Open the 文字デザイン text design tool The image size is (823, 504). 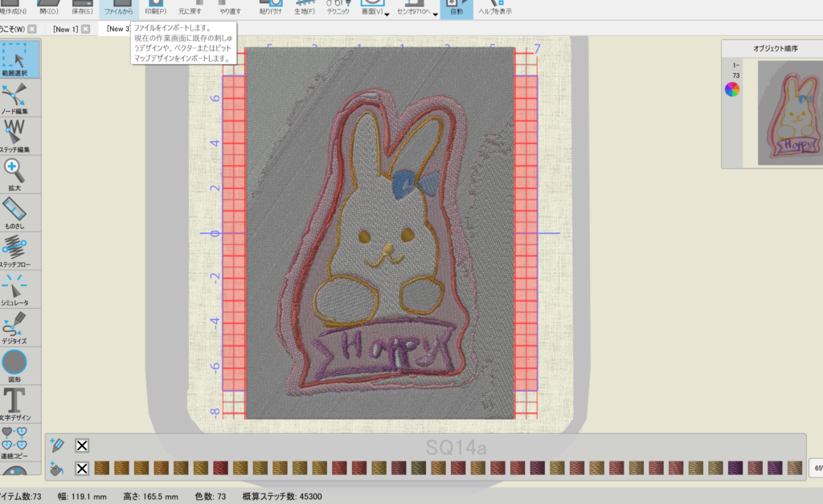point(16,405)
